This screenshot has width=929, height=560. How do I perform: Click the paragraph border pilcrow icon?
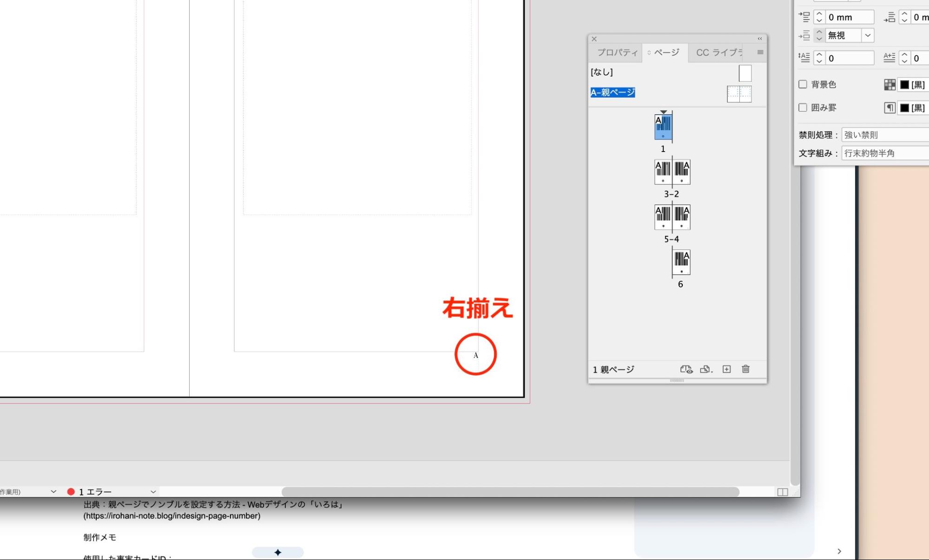point(889,108)
